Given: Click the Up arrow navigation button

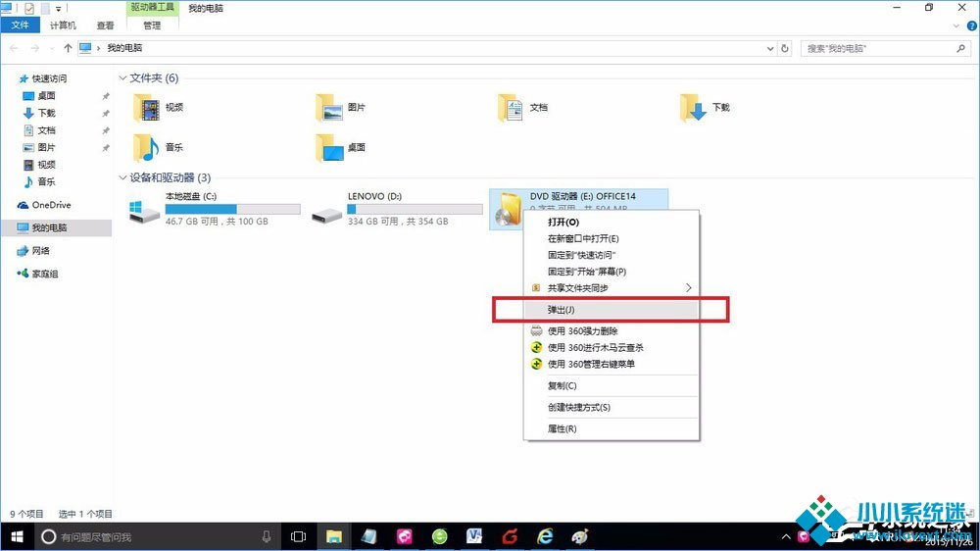Looking at the screenshot, I should tap(68, 48).
